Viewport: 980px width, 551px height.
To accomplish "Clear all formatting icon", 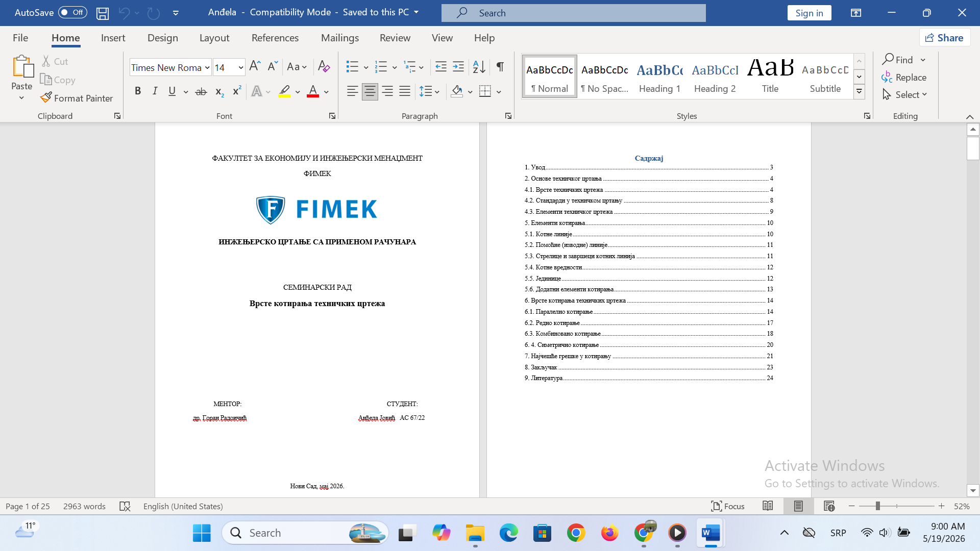I will 324,66.
